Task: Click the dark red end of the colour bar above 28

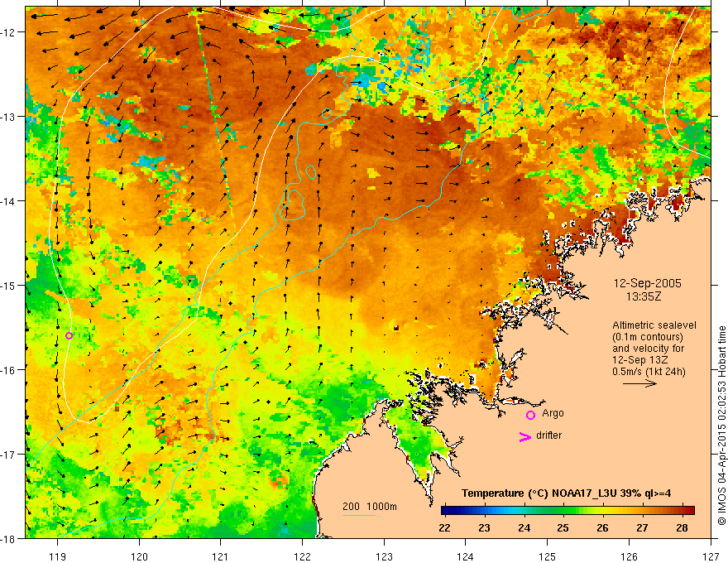Action: 688,510
